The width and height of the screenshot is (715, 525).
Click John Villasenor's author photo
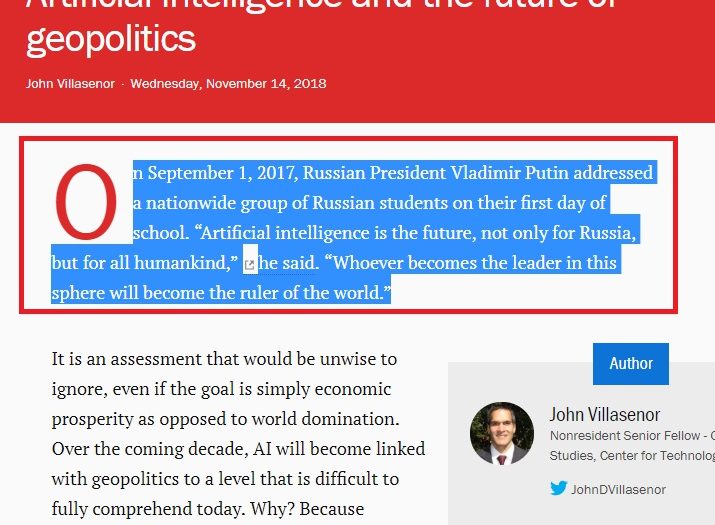pos(502,434)
